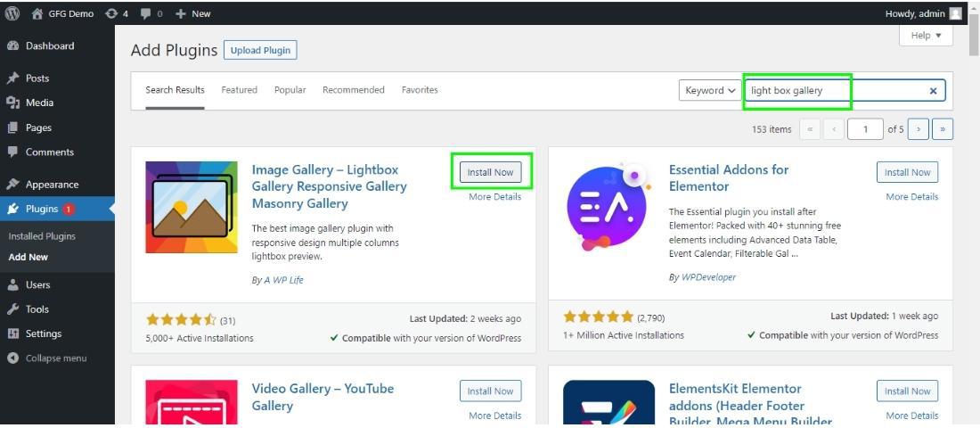Viewport: 980px width, 428px height.
Task: Open the admin avatar profile
Action: [x=955, y=13]
